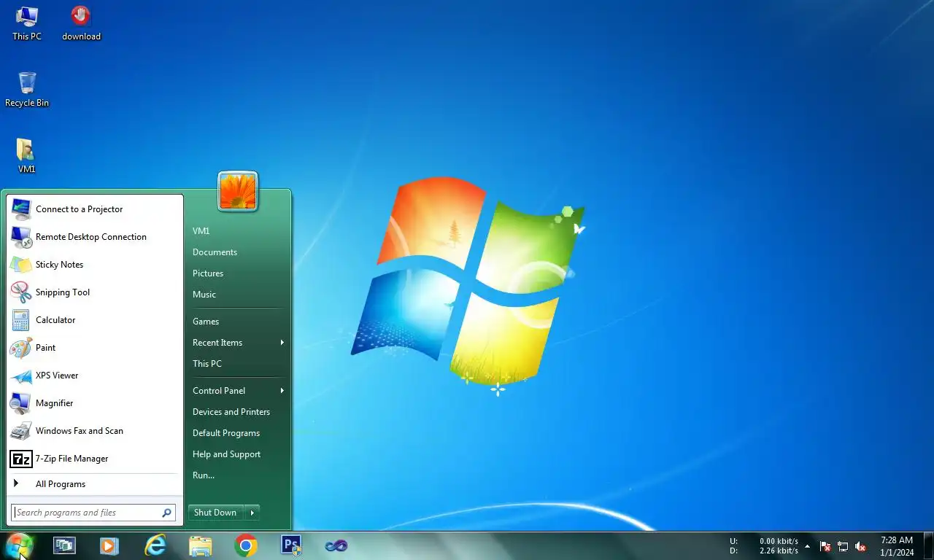Open XPS Viewer
Viewport: 934px width, 560px height.
pyautogui.click(x=94, y=376)
